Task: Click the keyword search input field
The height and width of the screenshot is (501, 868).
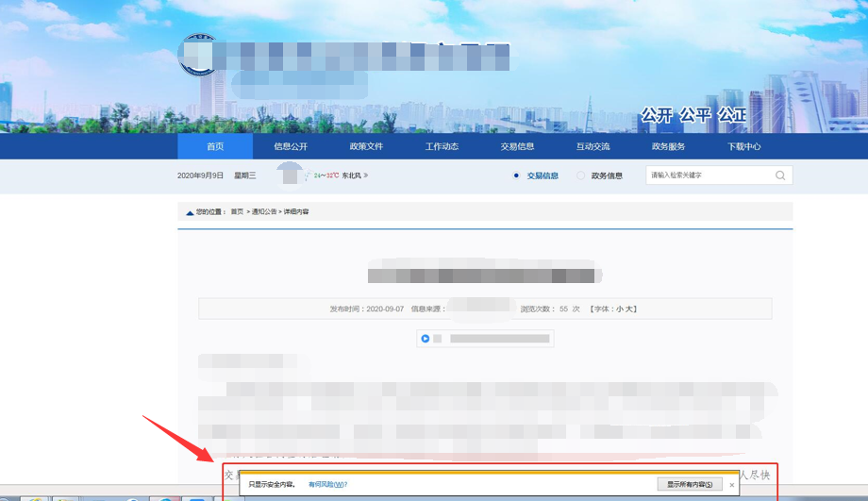Action: (x=709, y=175)
